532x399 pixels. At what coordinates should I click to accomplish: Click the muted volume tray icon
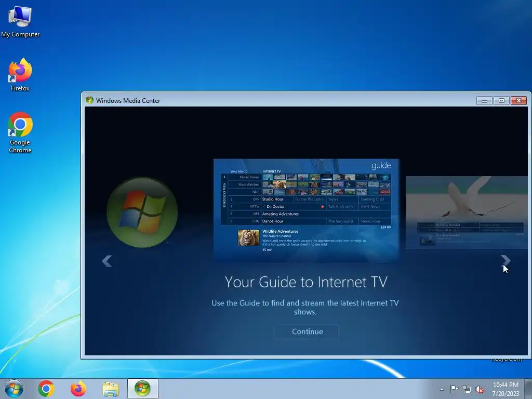click(x=480, y=390)
